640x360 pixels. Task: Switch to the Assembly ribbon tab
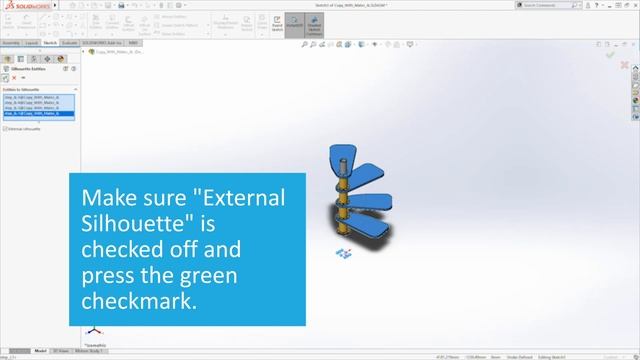coord(11,43)
